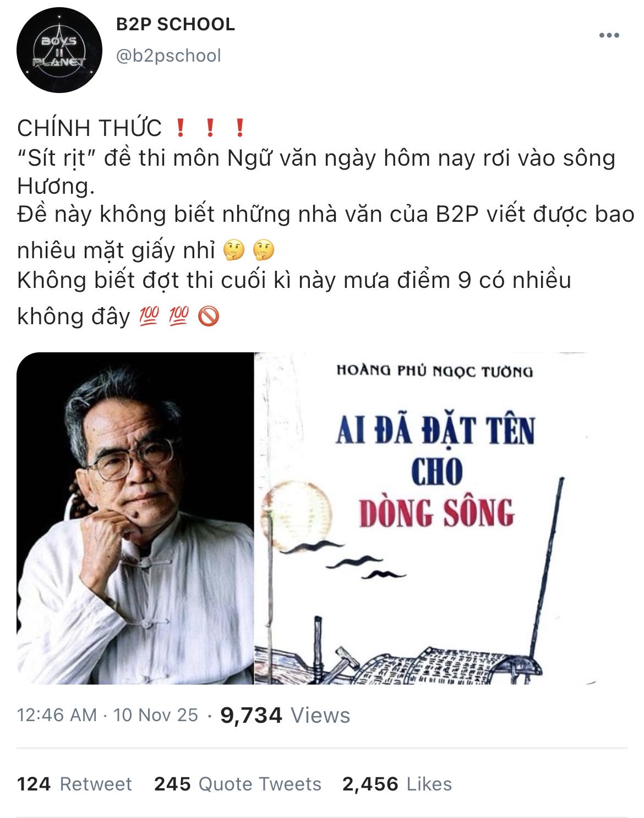This screenshot has height=818, width=644.
Task: Click the 10 Nov 25 date
Action: pos(156,715)
